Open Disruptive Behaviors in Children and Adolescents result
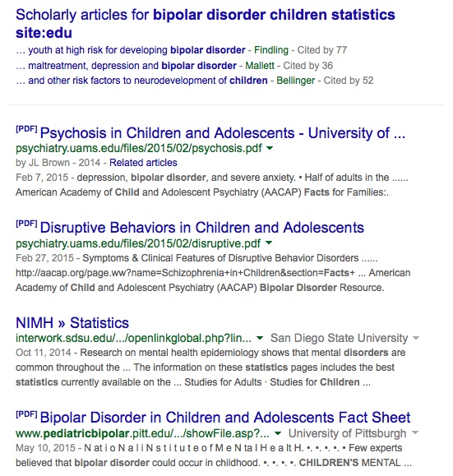 point(202,228)
